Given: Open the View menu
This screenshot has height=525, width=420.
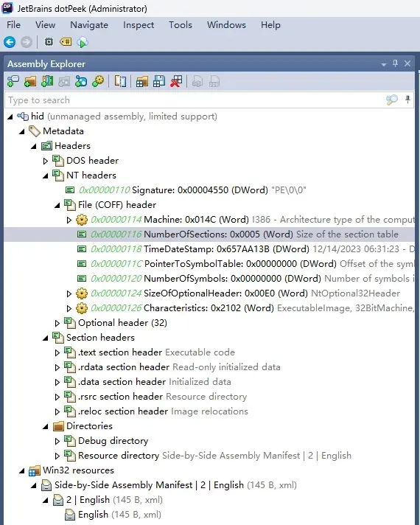Looking at the screenshot, I should pyautogui.click(x=45, y=25).
